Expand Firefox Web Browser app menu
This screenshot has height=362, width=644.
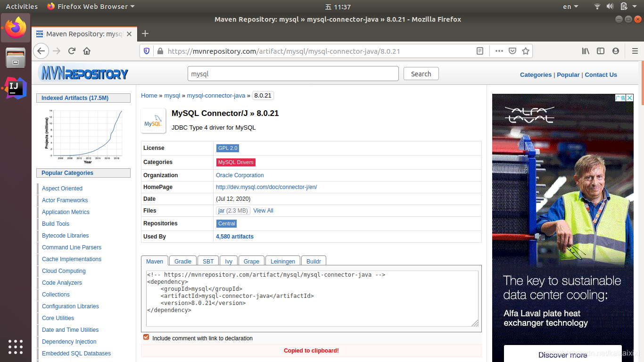pyautogui.click(x=91, y=7)
